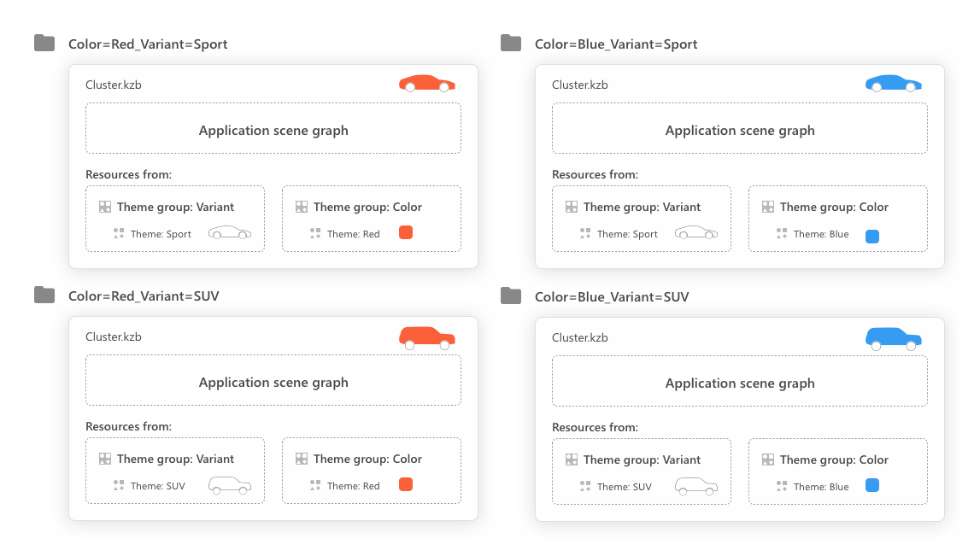The height and width of the screenshot is (556, 980).
Task: Click Application scene graph in the Color=Red_Variant=Sport card
Action: [273, 131]
